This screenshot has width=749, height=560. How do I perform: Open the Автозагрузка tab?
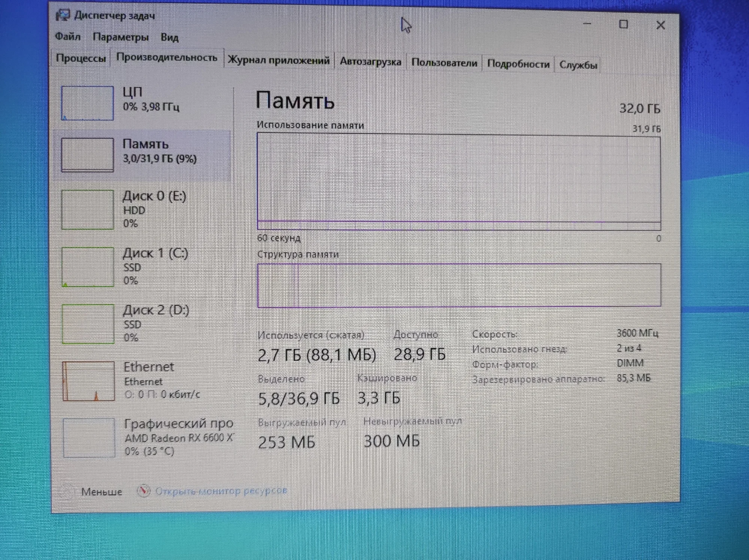[370, 62]
